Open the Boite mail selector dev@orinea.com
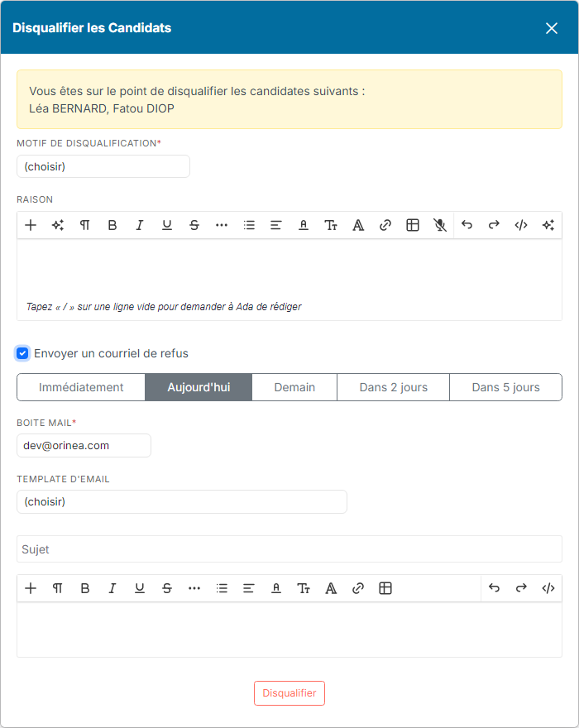This screenshot has width=579, height=728. (x=84, y=446)
